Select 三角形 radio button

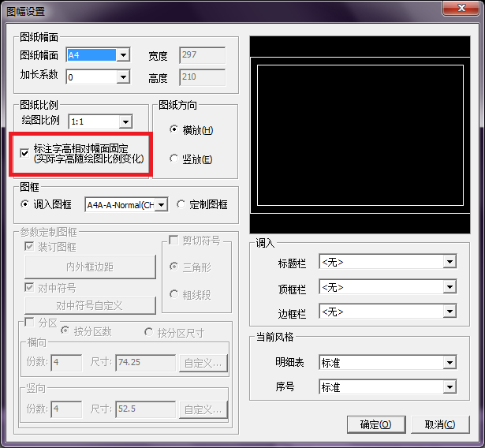tap(173, 267)
